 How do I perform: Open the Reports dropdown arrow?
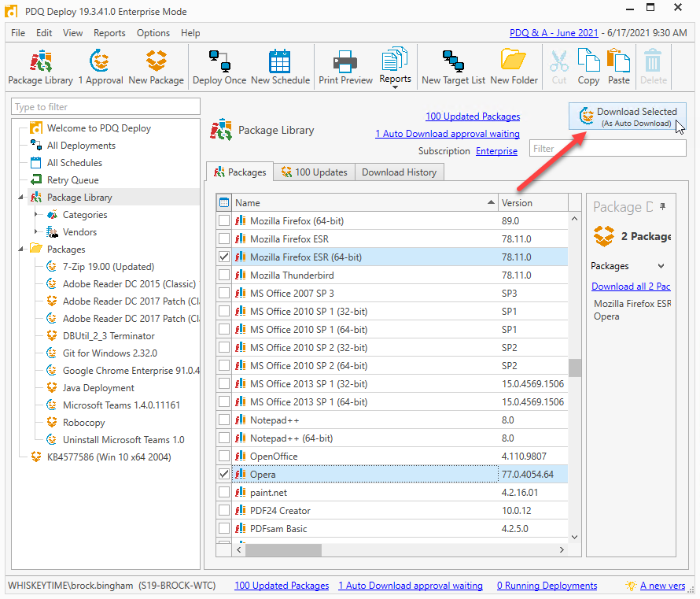click(395, 87)
